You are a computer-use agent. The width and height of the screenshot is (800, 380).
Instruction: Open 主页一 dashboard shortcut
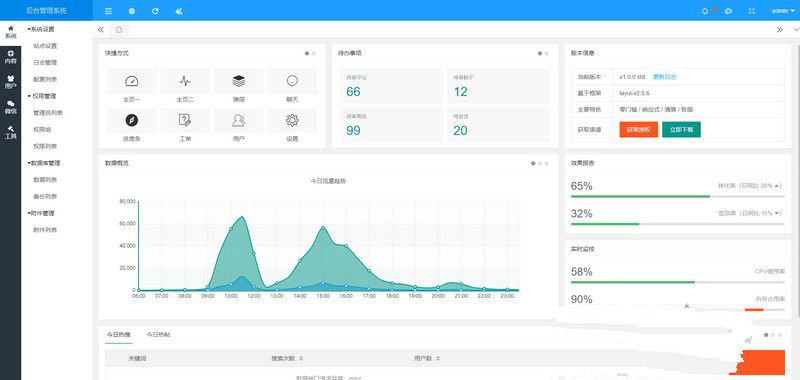132,87
